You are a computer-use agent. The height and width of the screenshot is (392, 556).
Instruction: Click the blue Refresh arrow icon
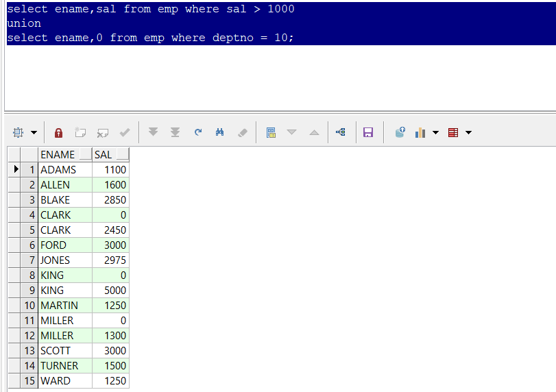coord(198,132)
